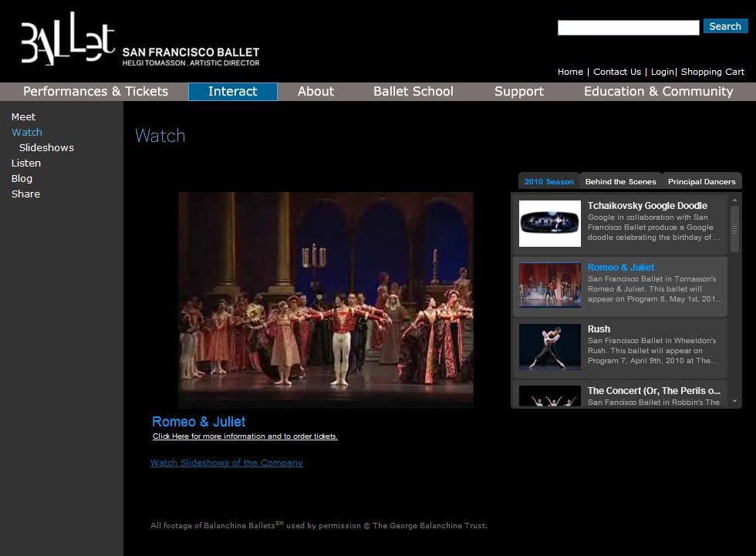Image resolution: width=756 pixels, height=556 pixels.
Task: Click the playlist scroll up arrow
Action: click(734, 200)
